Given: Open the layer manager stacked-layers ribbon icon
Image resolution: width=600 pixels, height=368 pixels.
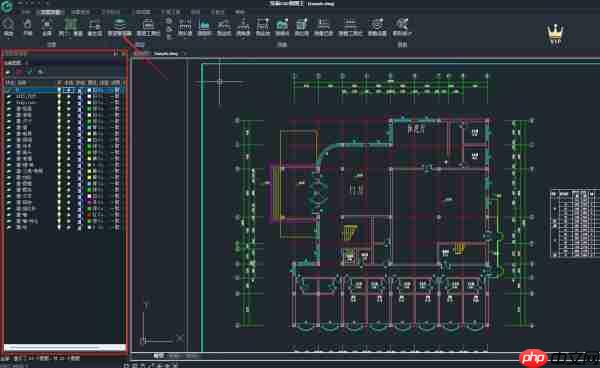Looking at the screenshot, I should click(x=119, y=24).
